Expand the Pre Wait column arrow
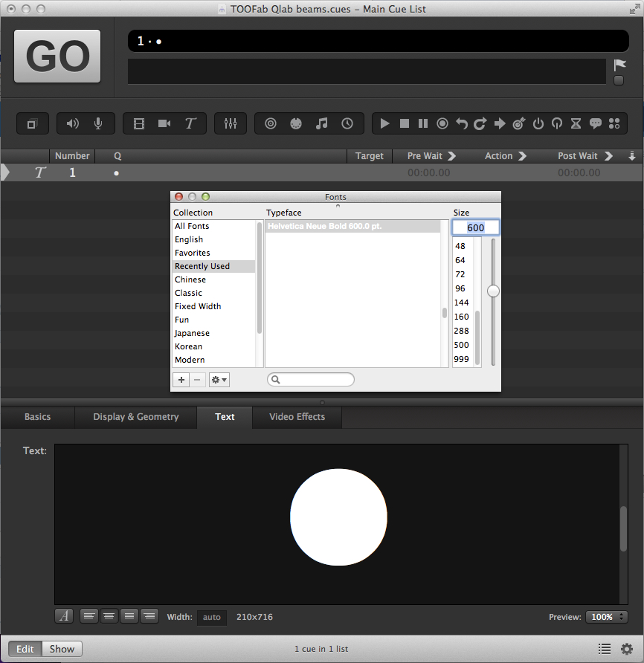Image resolution: width=644 pixels, height=663 pixels. 451,156
